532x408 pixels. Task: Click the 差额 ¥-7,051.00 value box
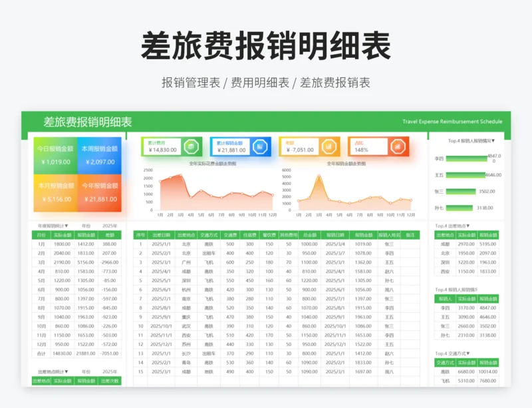[300, 146]
